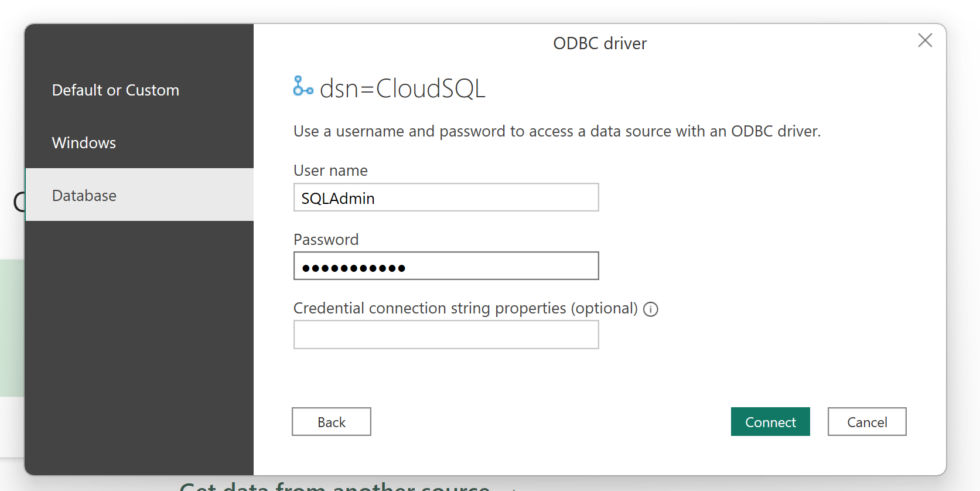Screen dimensions: 980x491
Task: Switch to Windows authentication tab
Action: pyautogui.click(x=84, y=143)
